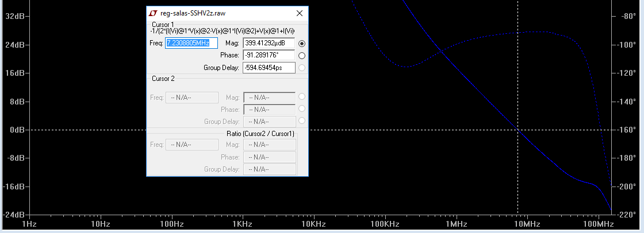Click the 100Hz frequency axis label
The height and width of the screenshot is (233, 644).
171,224
